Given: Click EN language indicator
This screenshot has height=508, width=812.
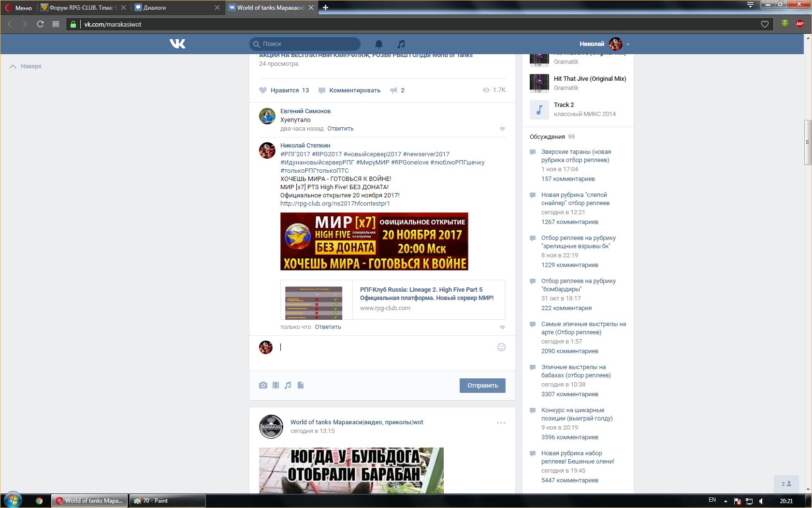Looking at the screenshot, I should coord(712,500).
